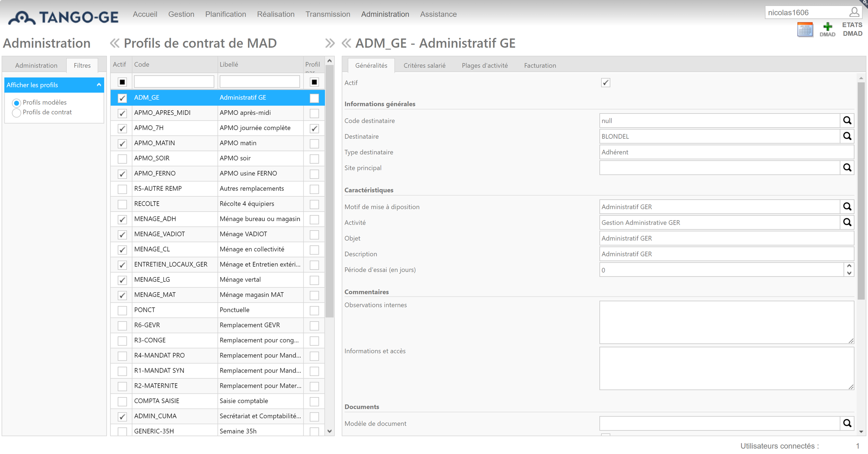Click Informations et accès text area

726,368
